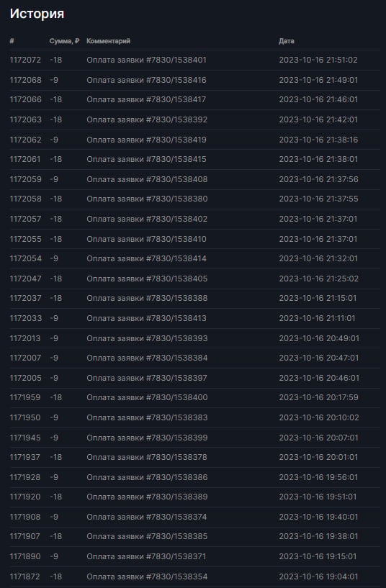Open transaction row 1172072
Image resolution: width=386 pixels, height=588 pixels.
(194, 60)
